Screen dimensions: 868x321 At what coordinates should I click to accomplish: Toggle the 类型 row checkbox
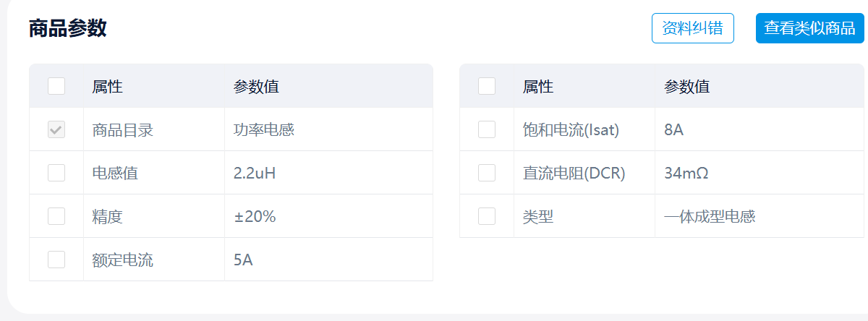click(487, 216)
